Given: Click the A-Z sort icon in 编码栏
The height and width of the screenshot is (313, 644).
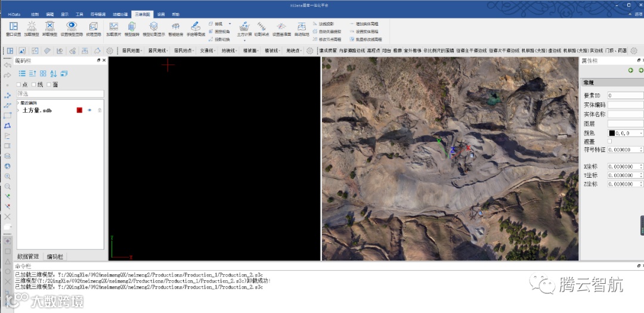Looking at the screenshot, I should click(54, 73).
